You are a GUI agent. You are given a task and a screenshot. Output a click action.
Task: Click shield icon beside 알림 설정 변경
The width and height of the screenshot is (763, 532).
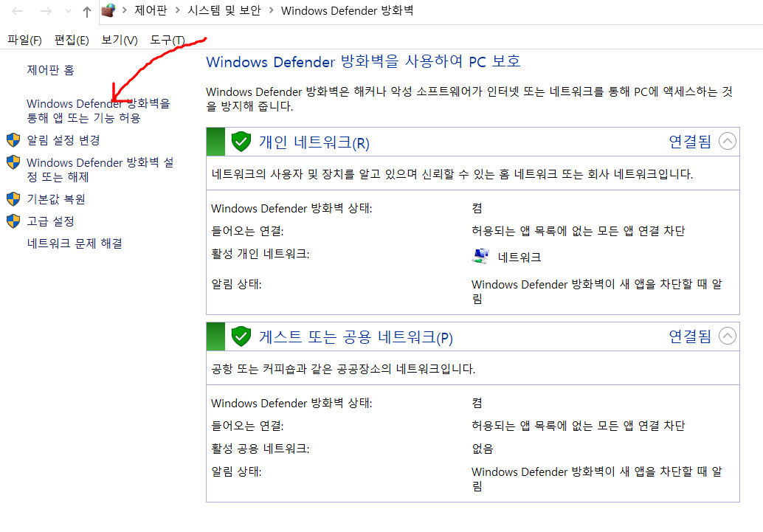[13, 140]
